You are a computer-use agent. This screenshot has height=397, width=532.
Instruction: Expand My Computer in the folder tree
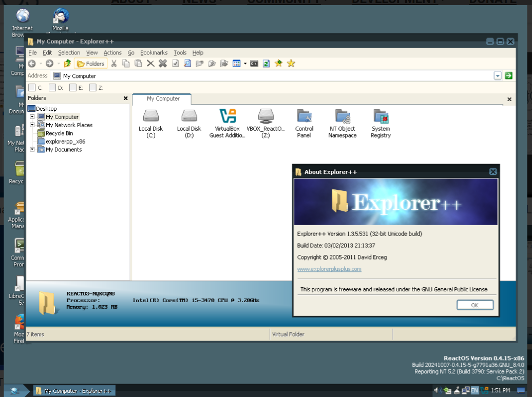(32, 116)
